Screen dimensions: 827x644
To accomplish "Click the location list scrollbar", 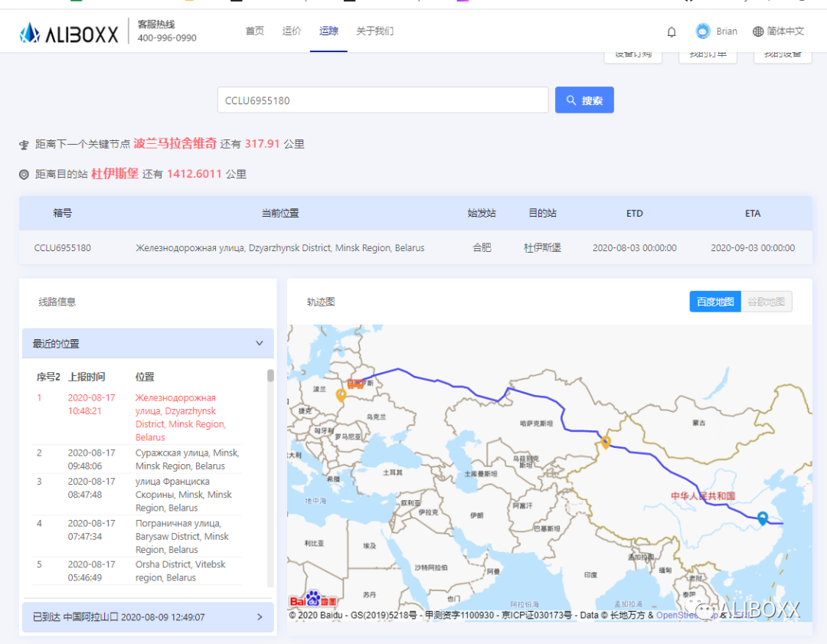I will pos(270,377).
